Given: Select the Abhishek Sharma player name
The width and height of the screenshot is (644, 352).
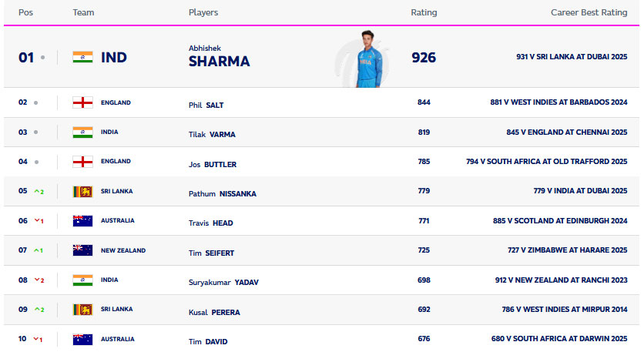Looking at the screenshot, I should (x=219, y=58).
